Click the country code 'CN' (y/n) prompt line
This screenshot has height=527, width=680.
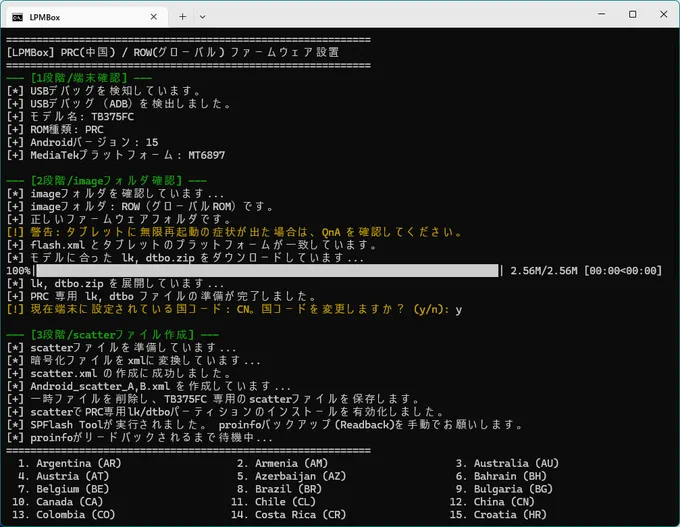click(234, 309)
